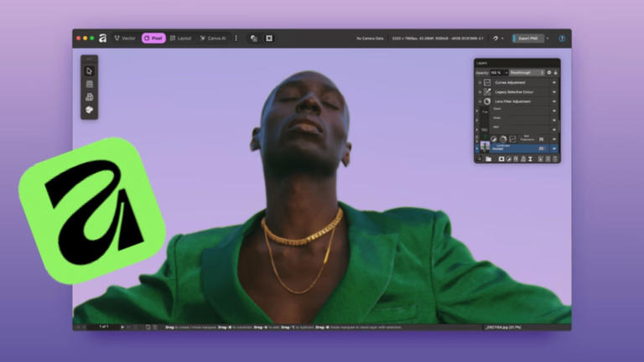Click the bottom tool in floating toolbar
The width and height of the screenshot is (644, 362).
click(90, 110)
